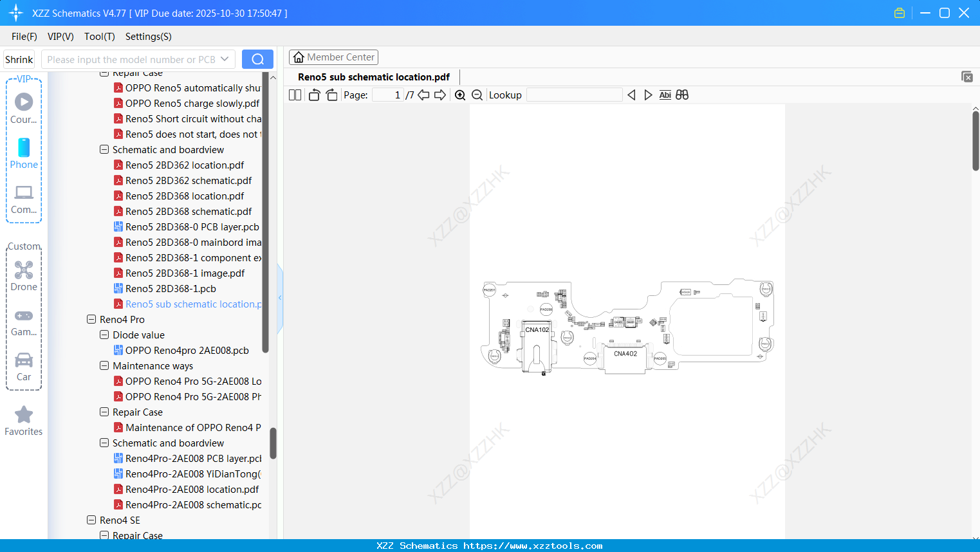Click the yellow VIP gift icon
The width and height of the screenshot is (980, 552).
[x=900, y=13]
